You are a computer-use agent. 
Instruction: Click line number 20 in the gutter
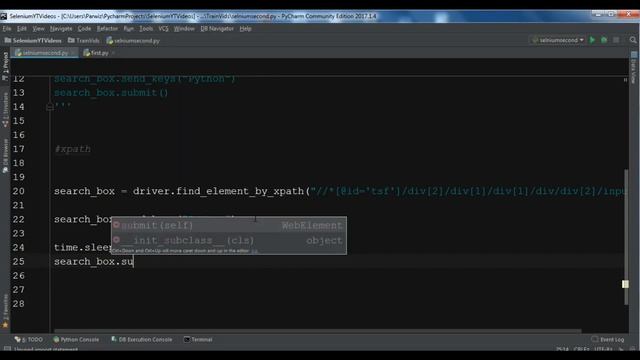[x=18, y=191]
